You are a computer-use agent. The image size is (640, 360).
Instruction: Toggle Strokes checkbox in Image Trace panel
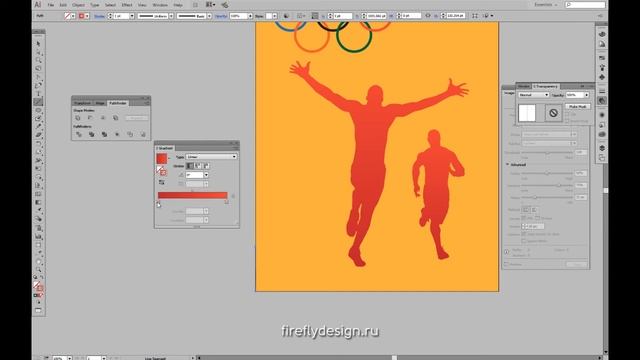click(x=538, y=218)
